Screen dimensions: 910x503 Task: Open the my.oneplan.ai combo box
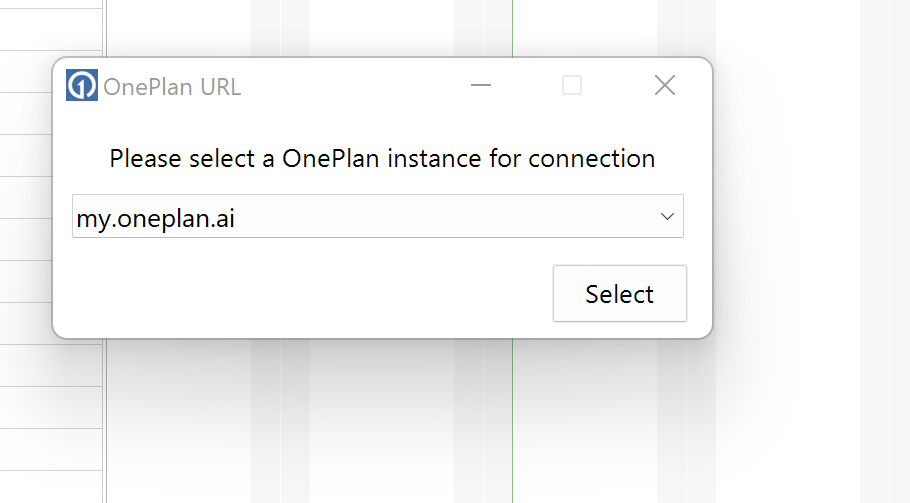coord(378,216)
